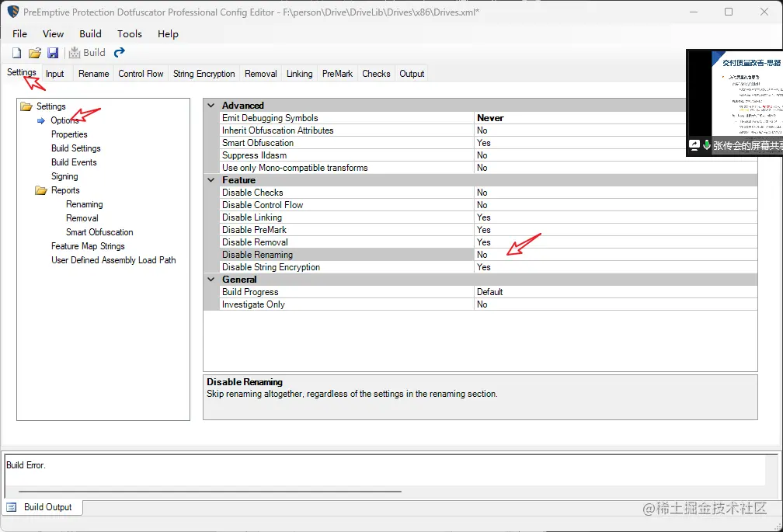Click the Reports folder icon in tree
783x532 pixels.
pyautogui.click(x=41, y=190)
